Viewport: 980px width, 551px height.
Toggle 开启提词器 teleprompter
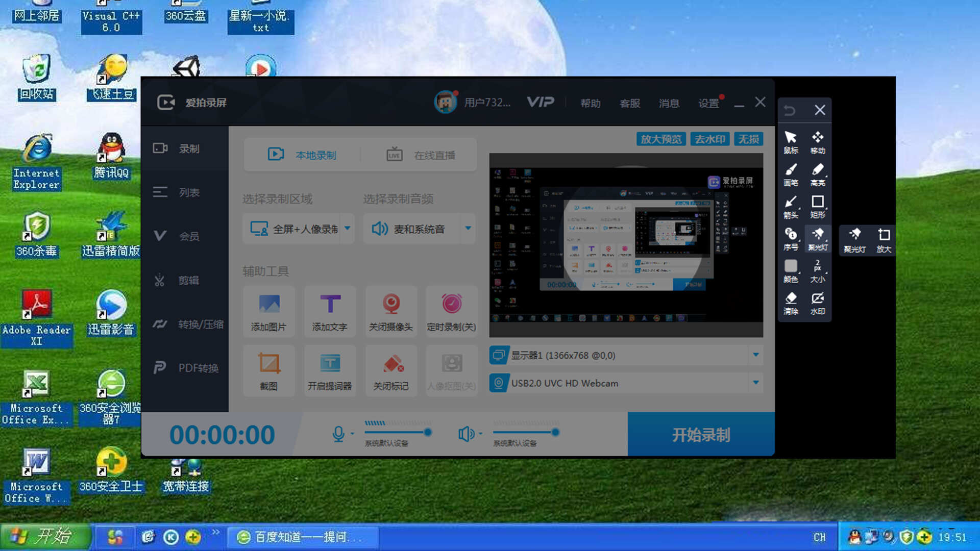(x=330, y=371)
